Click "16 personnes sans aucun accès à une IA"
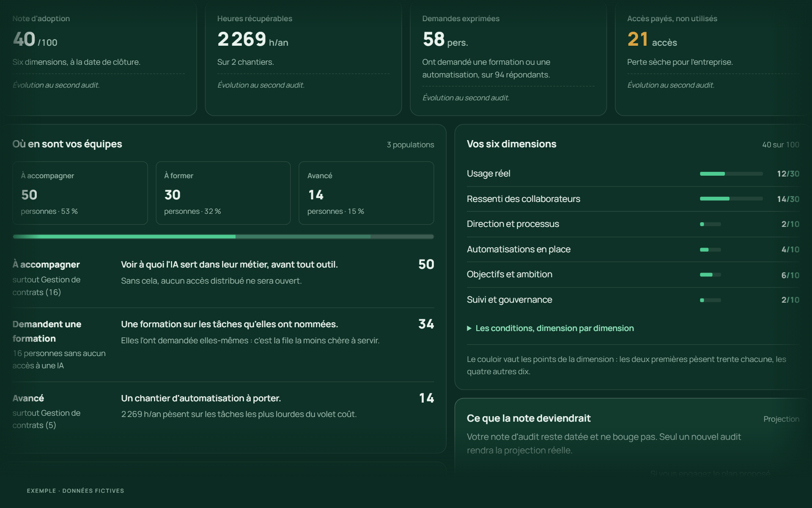812x508 pixels. click(59, 359)
